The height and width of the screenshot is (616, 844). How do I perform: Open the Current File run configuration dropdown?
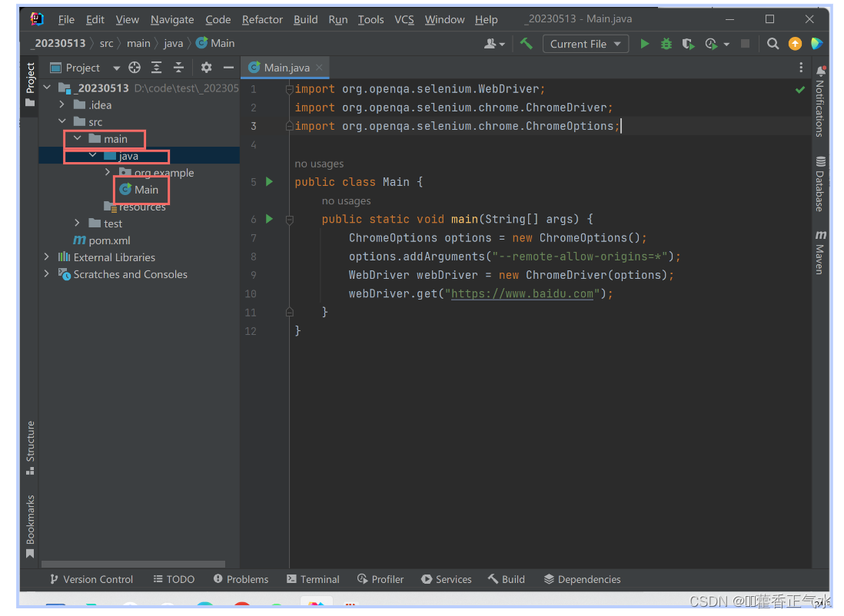coord(586,44)
